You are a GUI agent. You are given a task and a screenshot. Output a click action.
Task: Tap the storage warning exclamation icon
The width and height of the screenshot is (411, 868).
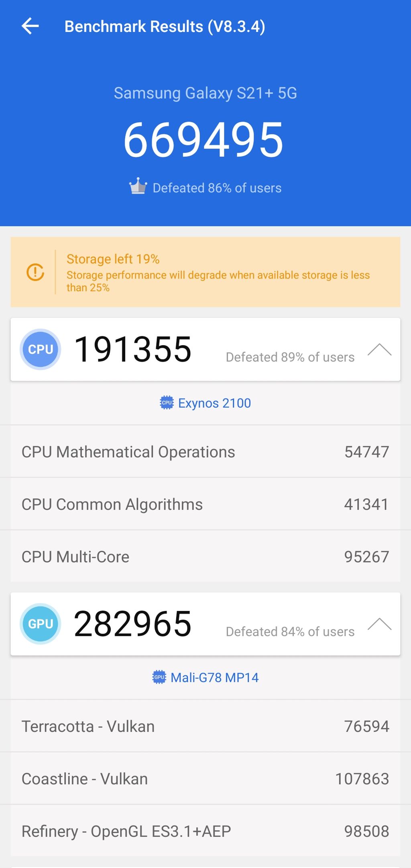click(x=35, y=272)
